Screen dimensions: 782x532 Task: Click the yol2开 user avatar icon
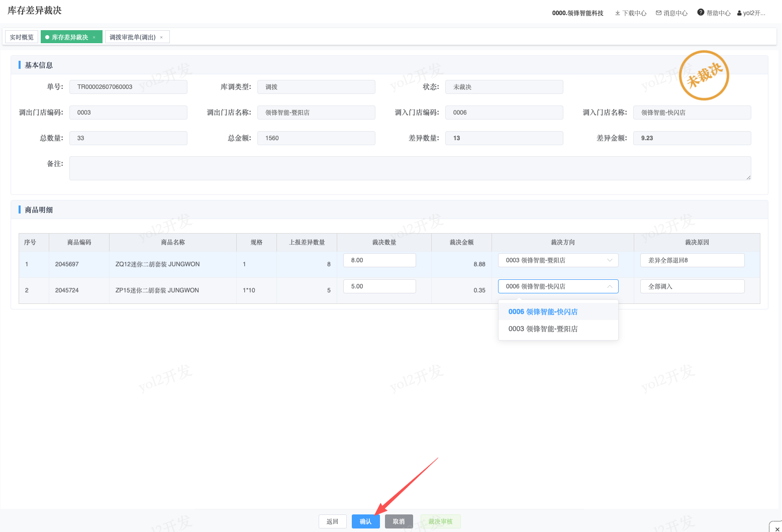coord(739,13)
